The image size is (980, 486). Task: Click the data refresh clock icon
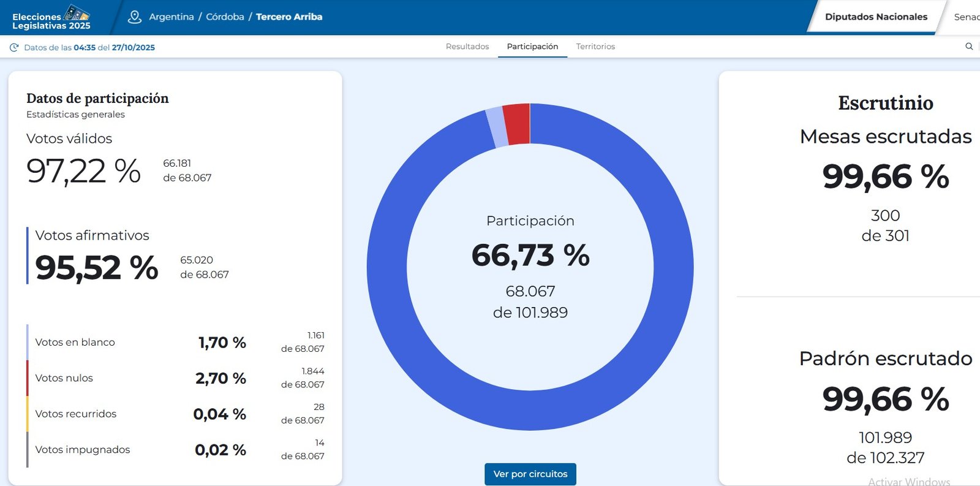point(14,47)
